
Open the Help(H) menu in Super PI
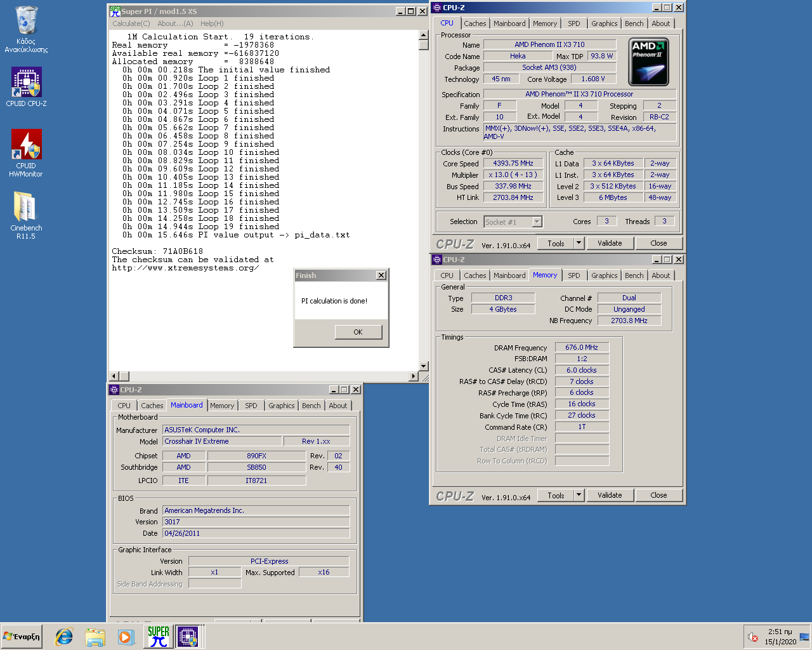coord(212,23)
